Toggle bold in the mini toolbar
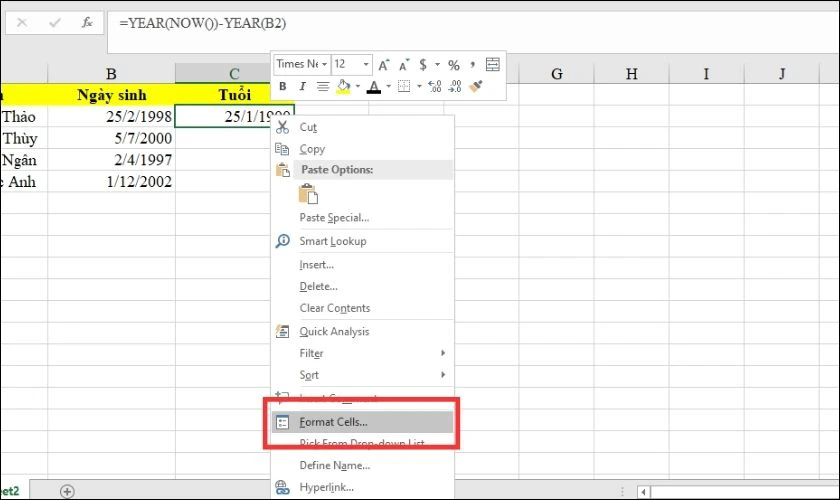This screenshot has height=500, width=840. coord(282,86)
